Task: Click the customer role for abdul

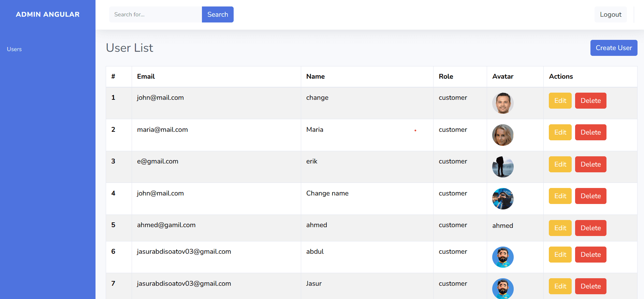Action: tap(453, 251)
